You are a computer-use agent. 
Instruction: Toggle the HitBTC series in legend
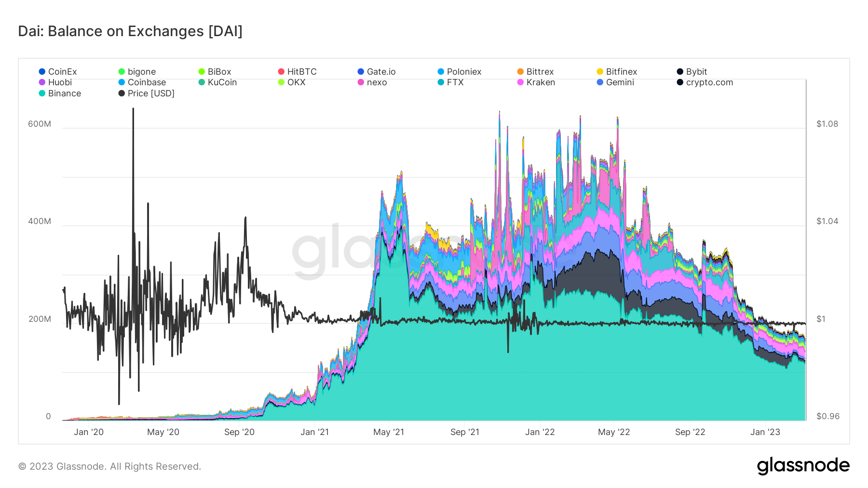pos(297,72)
